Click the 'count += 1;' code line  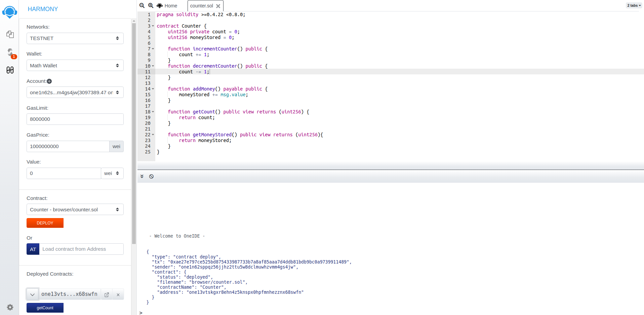(194, 55)
